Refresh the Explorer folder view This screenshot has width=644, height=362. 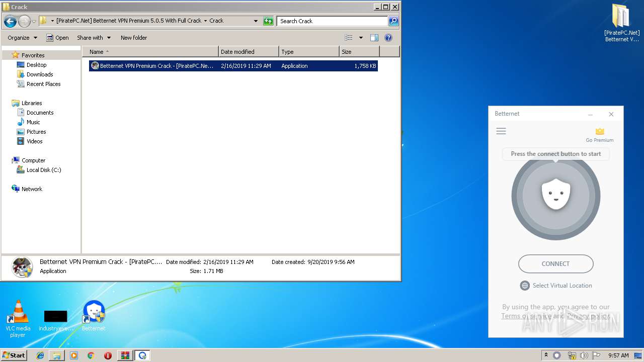268,21
